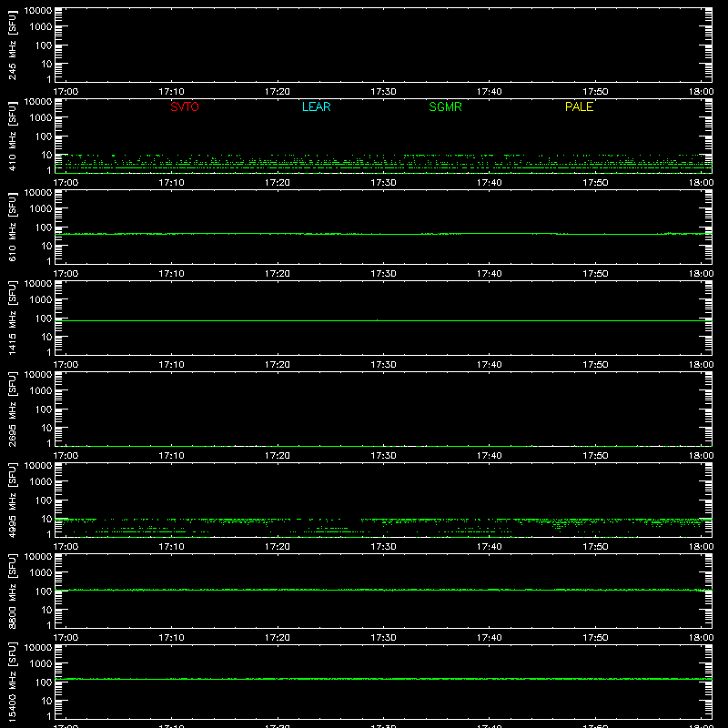The height and width of the screenshot is (728, 728).
Task: Select the red SVTO station label
Action: (x=185, y=106)
